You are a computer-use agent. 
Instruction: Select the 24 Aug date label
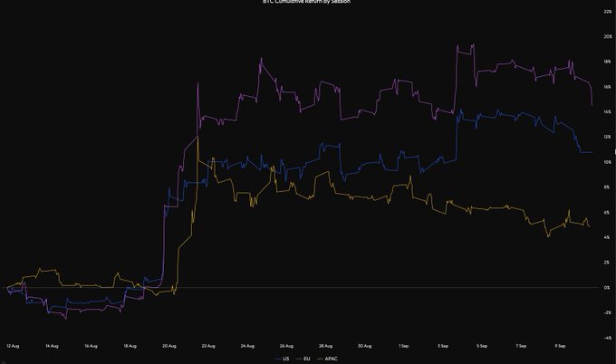[247, 346]
